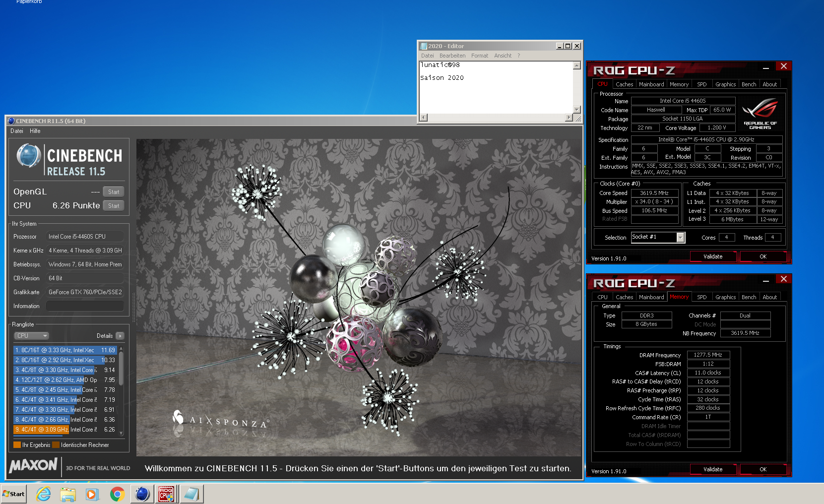Switch to Cinebench taskbar icon

tap(142, 494)
